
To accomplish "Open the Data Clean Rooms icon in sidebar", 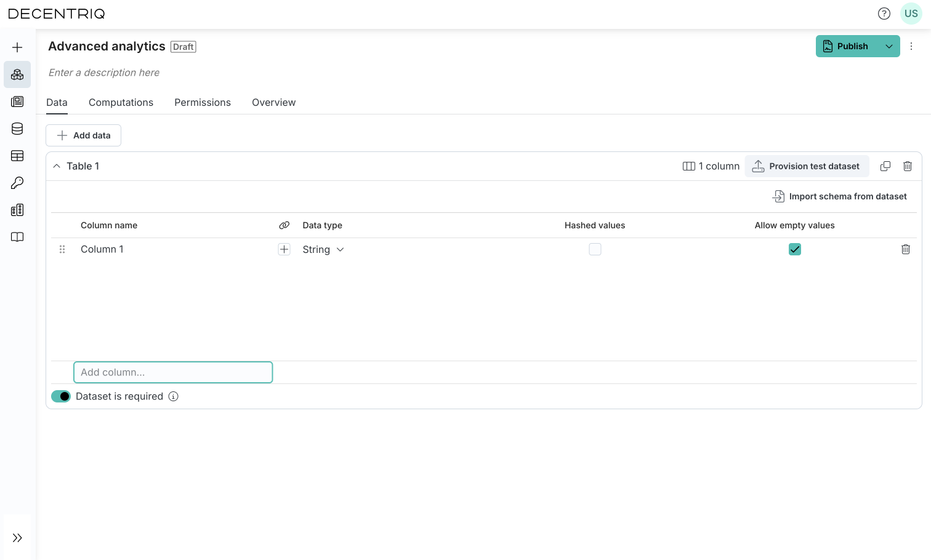I will [17, 74].
